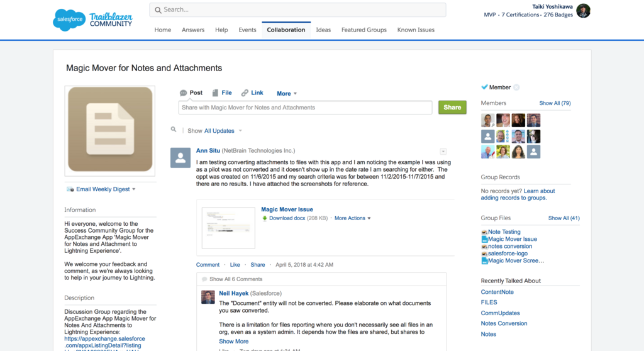Viewport: 644px width, 351px height.
Task: Click Show All (79) members link
Action: coord(555,103)
